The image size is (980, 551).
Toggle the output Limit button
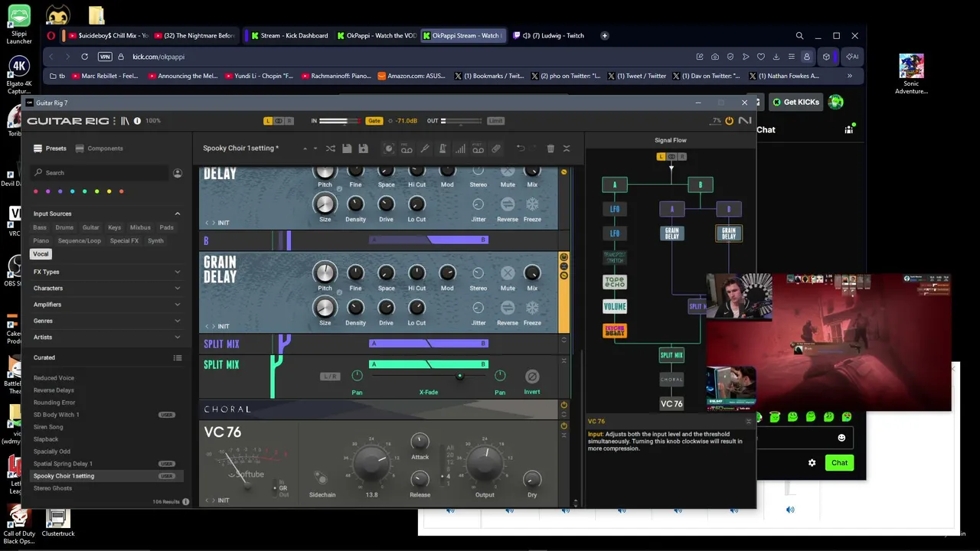495,121
